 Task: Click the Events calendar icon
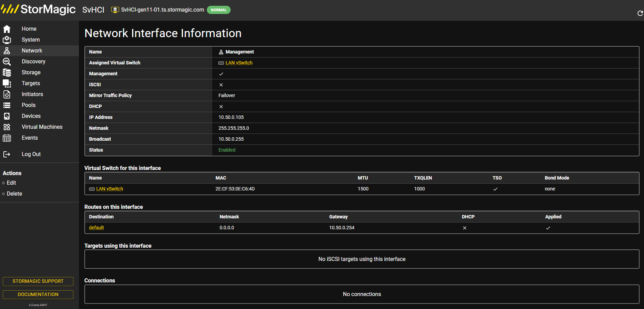pyautogui.click(x=7, y=138)
